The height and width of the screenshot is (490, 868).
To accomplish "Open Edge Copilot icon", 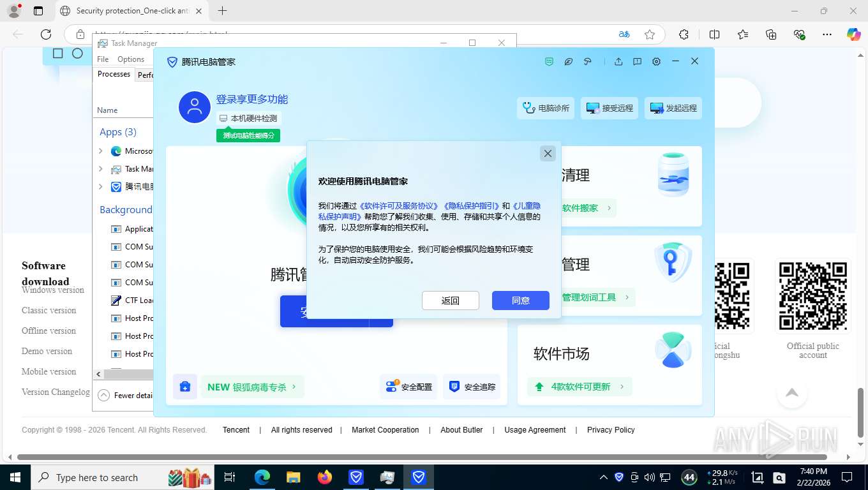I will click(x=853, y=34).
